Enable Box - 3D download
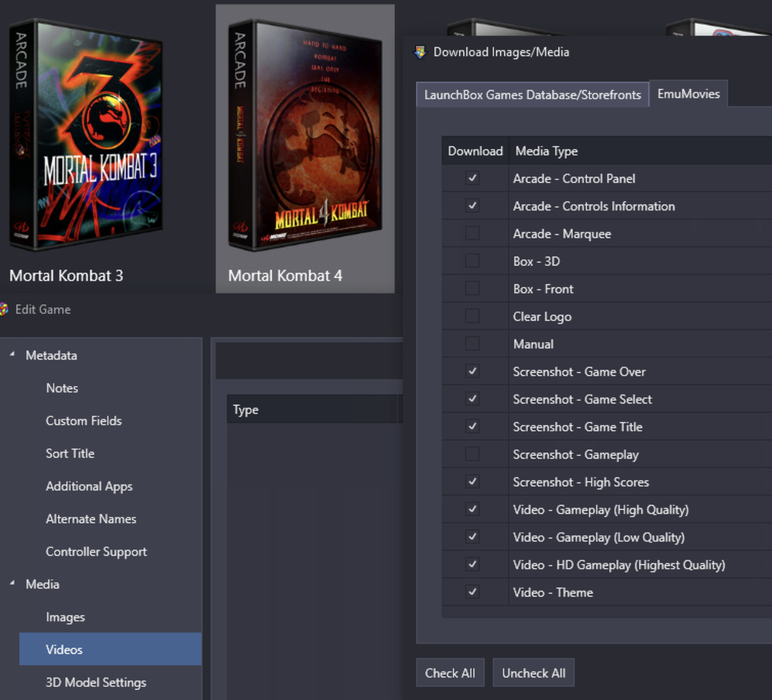Screen dimensions: 772x700 [472, 261]
